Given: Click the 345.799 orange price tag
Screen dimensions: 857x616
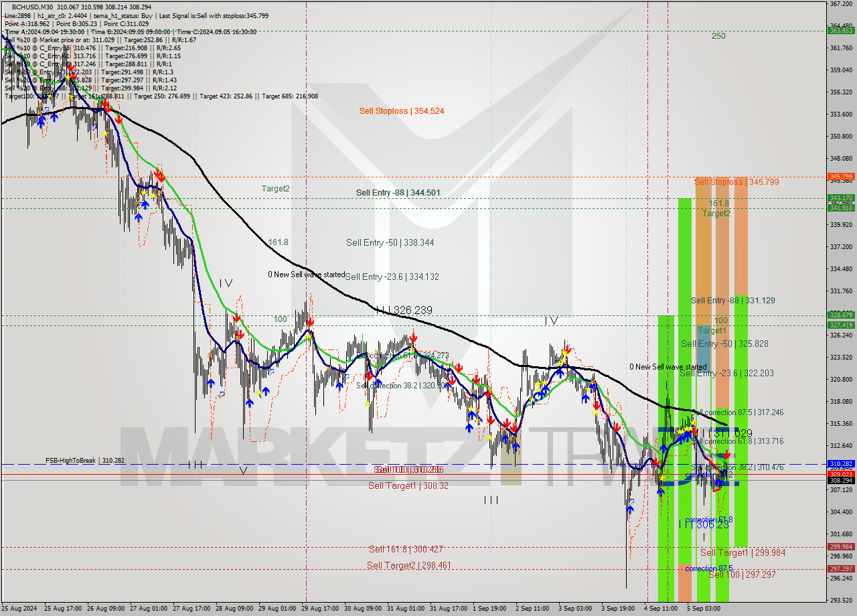Looking at the screenshot, I should [x=841, y=177].
